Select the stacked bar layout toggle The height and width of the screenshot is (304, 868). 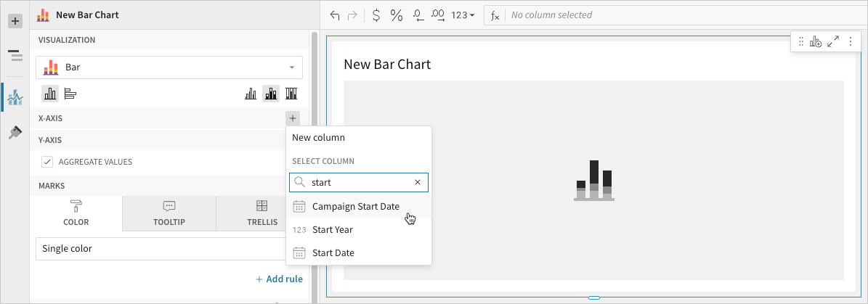click(271, 94)
